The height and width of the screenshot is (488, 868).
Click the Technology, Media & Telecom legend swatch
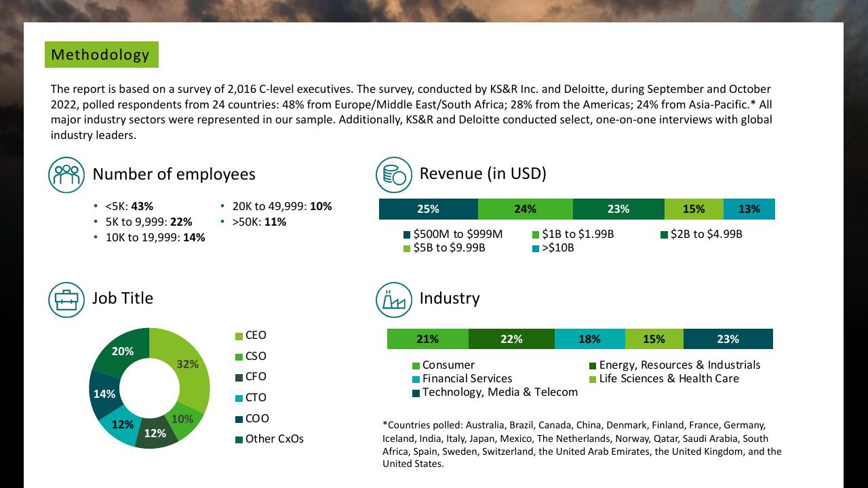(416, 393)
